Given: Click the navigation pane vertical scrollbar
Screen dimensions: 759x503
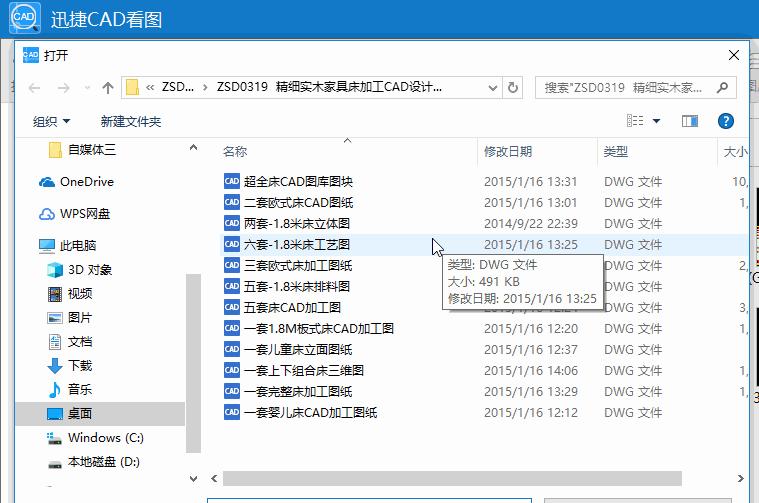Looking at the screenshot, I should 193,363.
